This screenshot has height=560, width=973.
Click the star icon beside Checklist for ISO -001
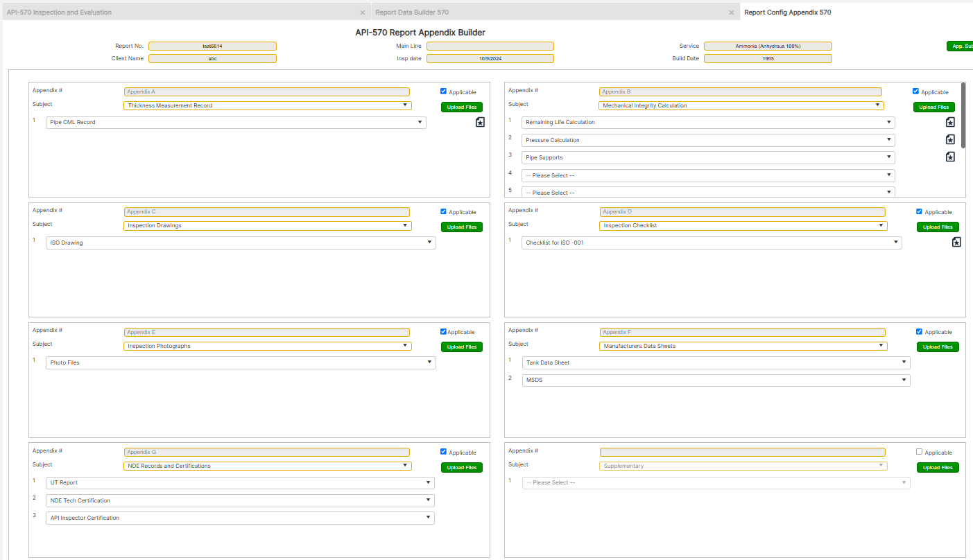point(956,242)
